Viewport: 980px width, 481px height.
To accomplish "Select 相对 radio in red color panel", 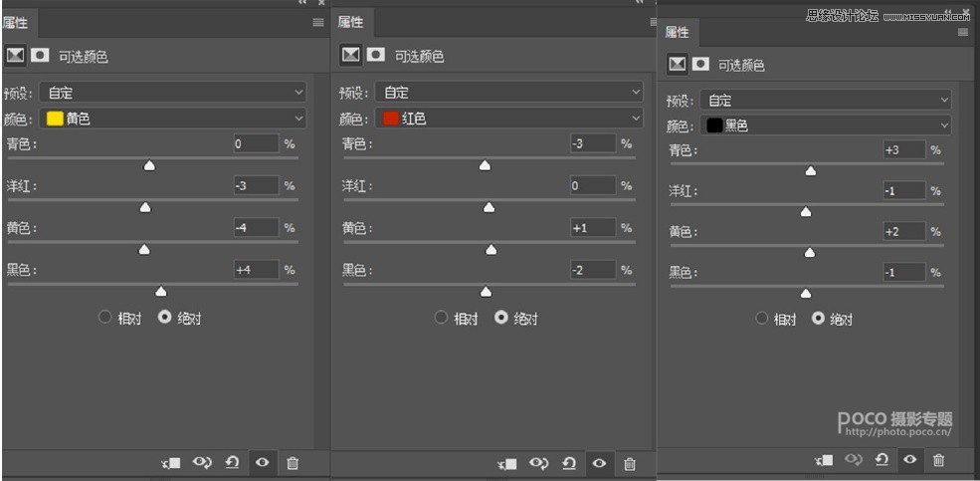I will click(x=442, y=318).
